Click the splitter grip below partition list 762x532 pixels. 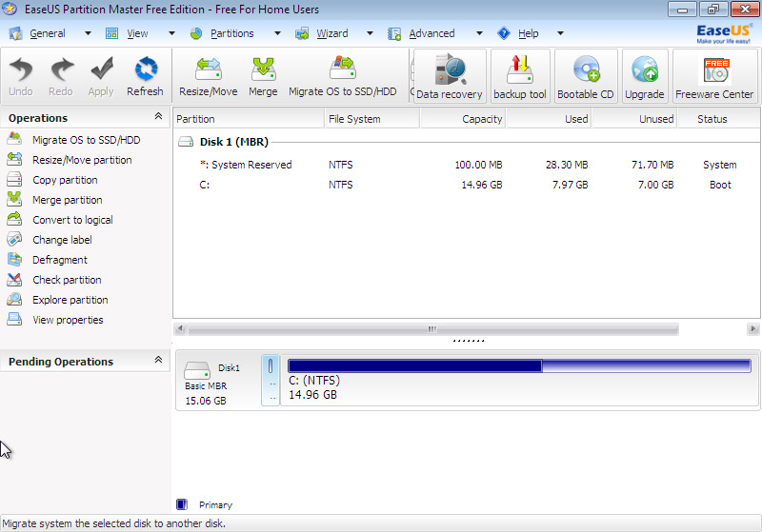[469, 341]
